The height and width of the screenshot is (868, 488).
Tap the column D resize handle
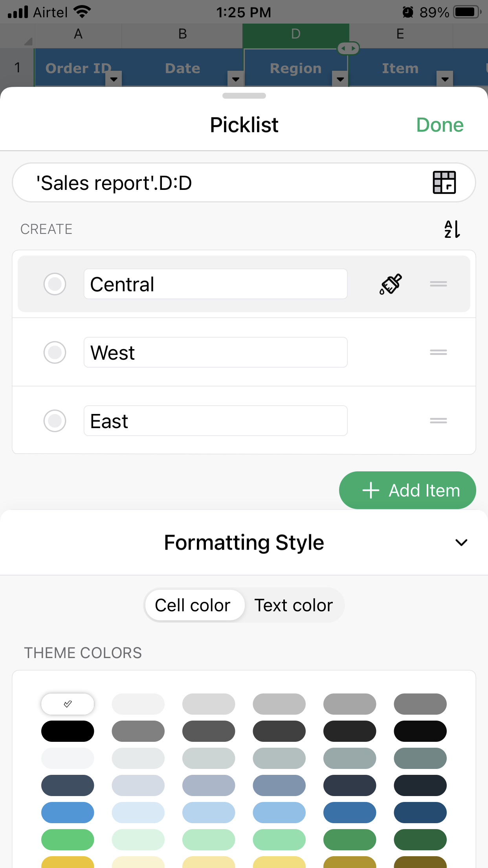pyautogui.click(x=349, y=48)
